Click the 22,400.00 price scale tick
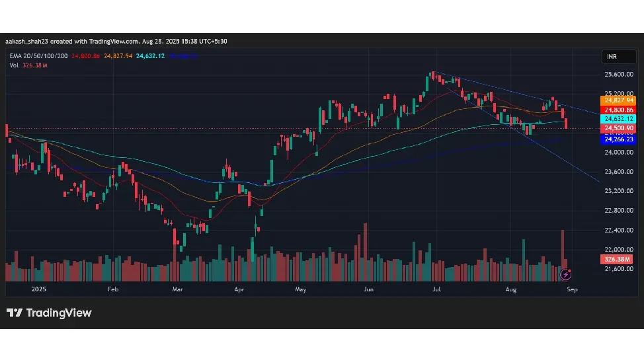Screen dimensions: 644x362 pyautogui.click(x=619, y=231)
